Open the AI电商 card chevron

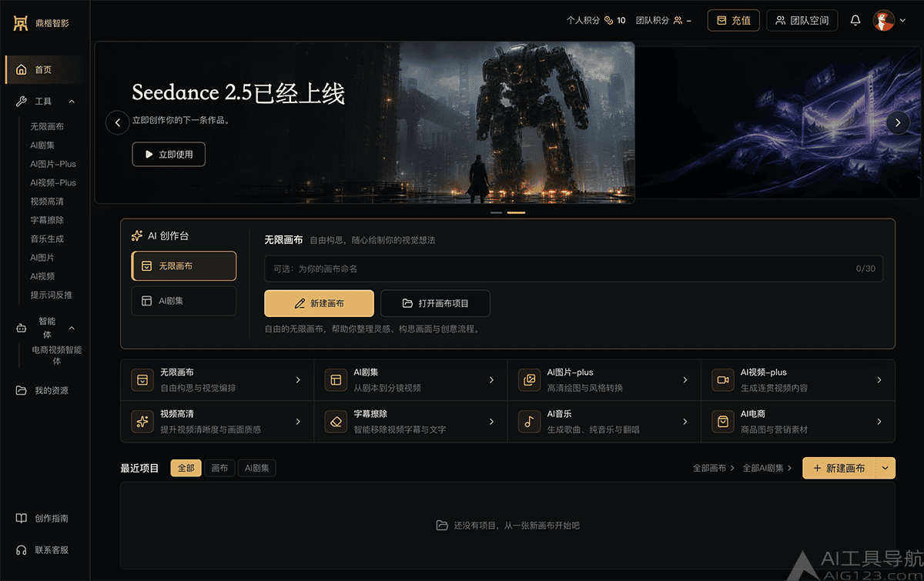pos(879,422)
